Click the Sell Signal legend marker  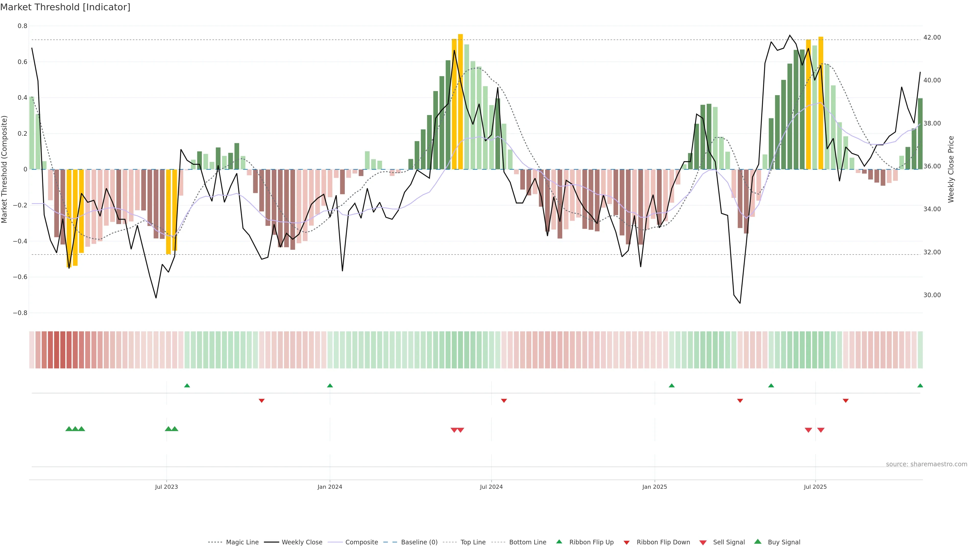click(703, 543)
